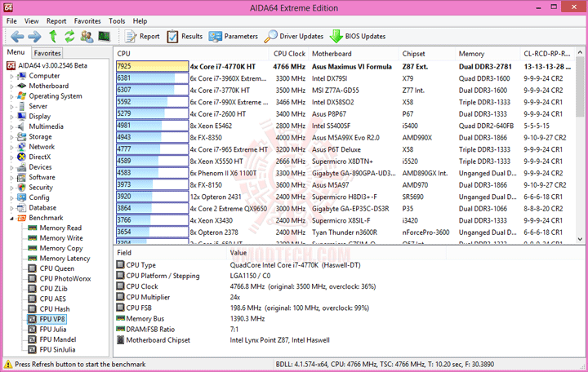Click the green Refresh icon
Image resolution: width=588 pixels, height=372 pixels.
tap(69, 37)
